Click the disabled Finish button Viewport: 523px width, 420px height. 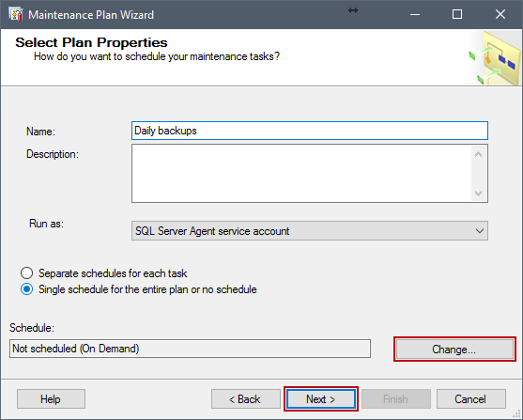[396, 399]
